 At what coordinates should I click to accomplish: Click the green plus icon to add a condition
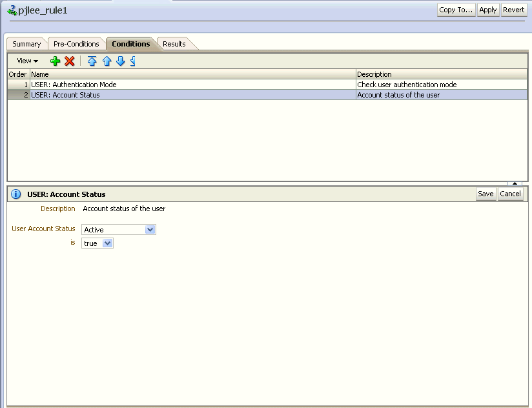(56, 61)
